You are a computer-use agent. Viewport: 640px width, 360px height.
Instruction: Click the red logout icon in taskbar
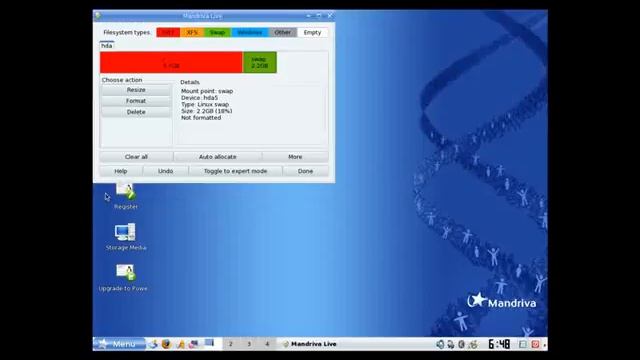[x=535, y=344]
